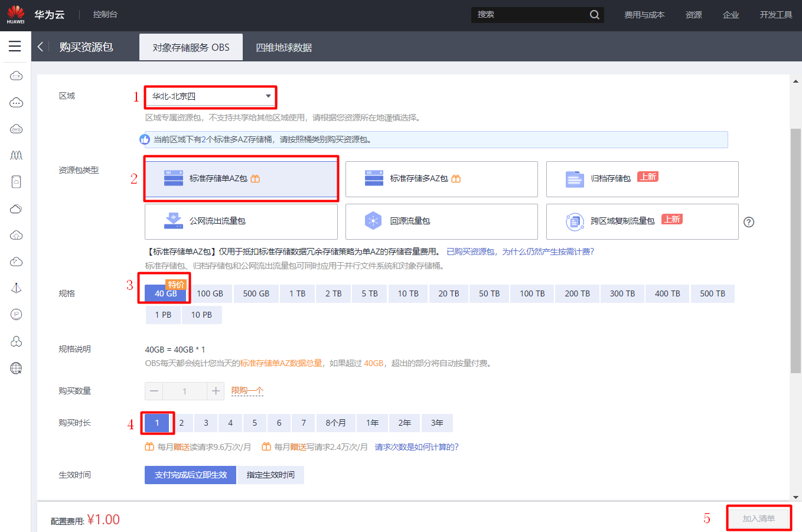This screenshot has height=532, width=802.
Task: Set purchase duration to 3年
Action: coord(437,423)
